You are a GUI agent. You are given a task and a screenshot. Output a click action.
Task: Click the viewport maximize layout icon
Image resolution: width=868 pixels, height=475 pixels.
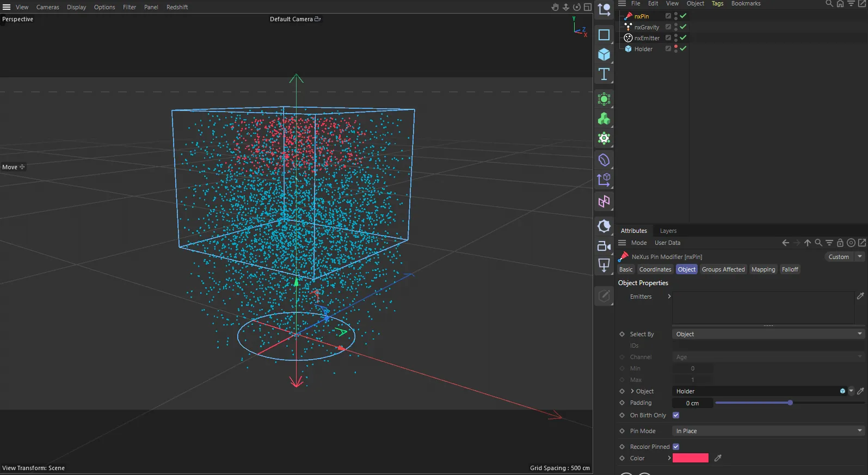pyautogui.click(x=588, y=7)
